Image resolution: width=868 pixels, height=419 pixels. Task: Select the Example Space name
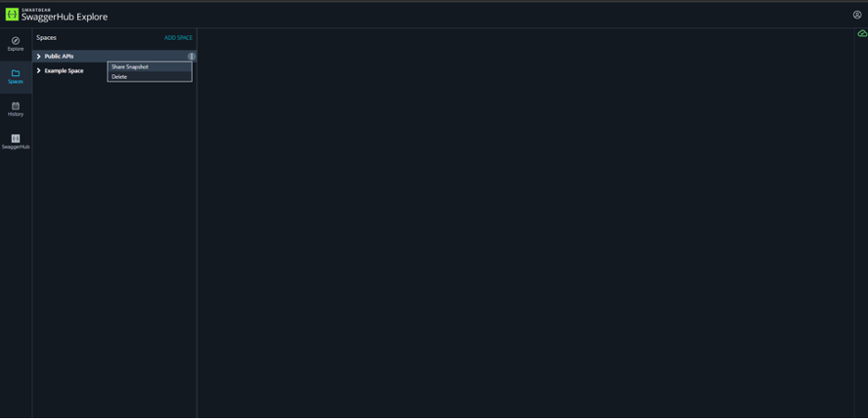[x=64, y=70]
